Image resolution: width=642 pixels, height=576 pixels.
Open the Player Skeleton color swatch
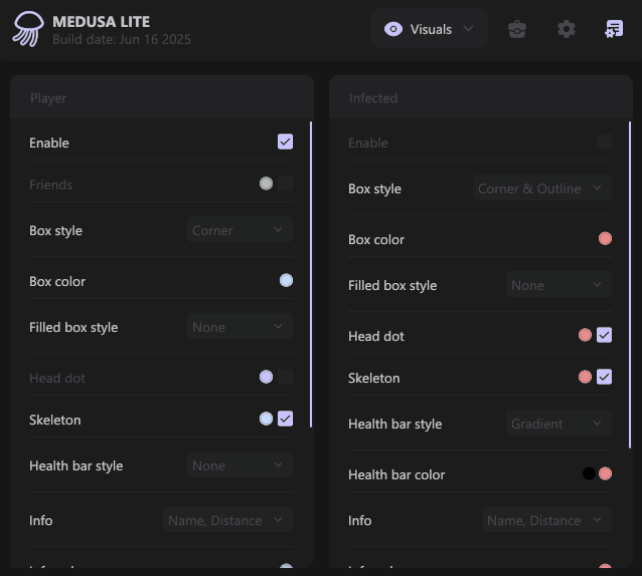(266, 419)
